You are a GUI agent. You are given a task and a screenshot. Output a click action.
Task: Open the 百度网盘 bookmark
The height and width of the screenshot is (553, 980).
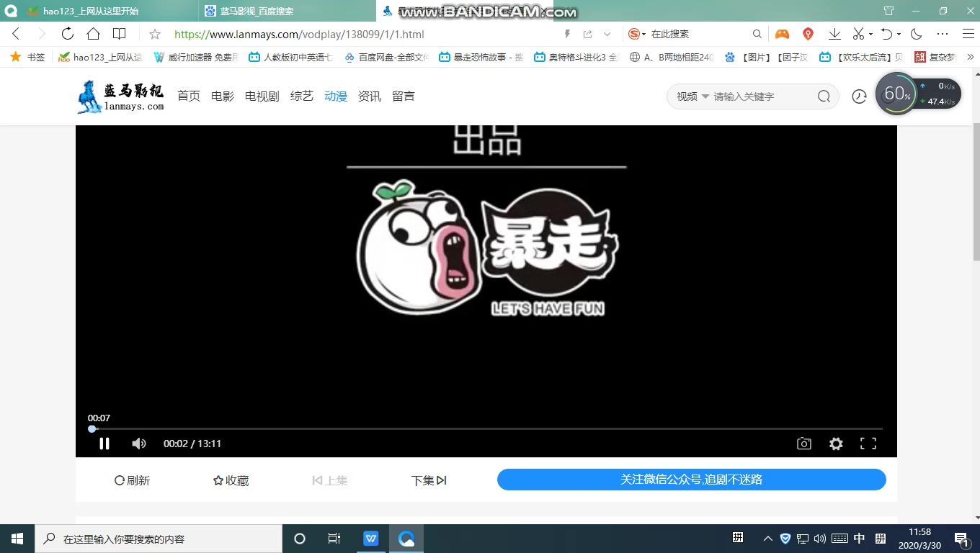386,57
